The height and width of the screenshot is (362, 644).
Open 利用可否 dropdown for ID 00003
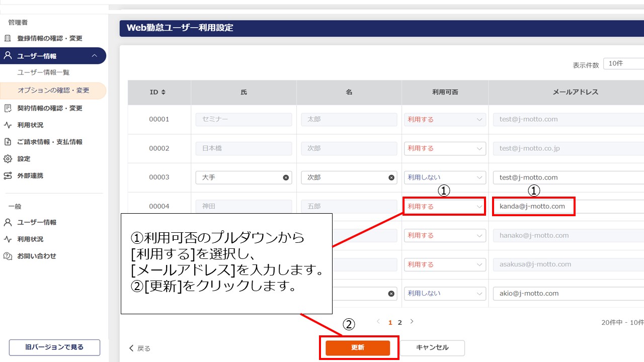click(x=444, y=177)
